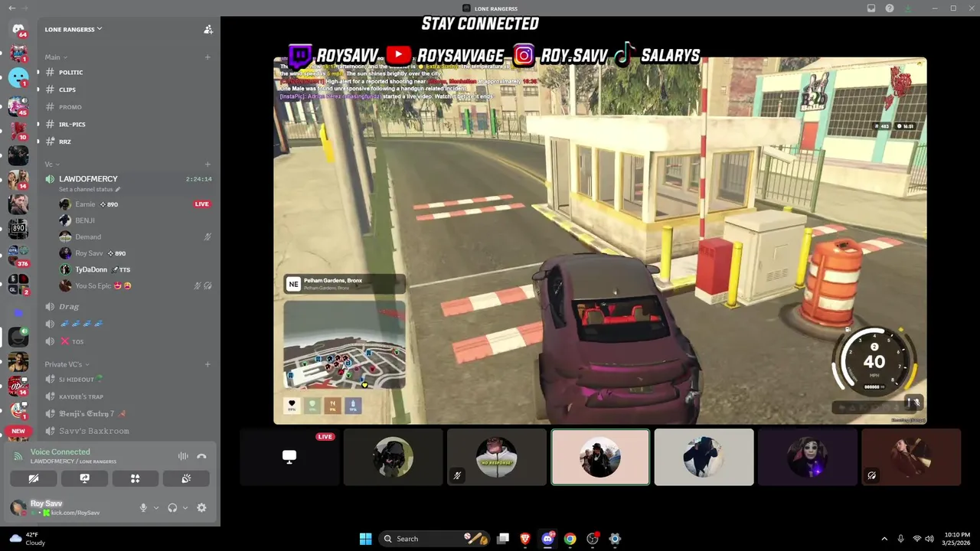The height and width of the screenshot is (551, 980).
Task: Open Google Chrome from the taskbar
Action: pyautogui.click(x=570, y=539)
